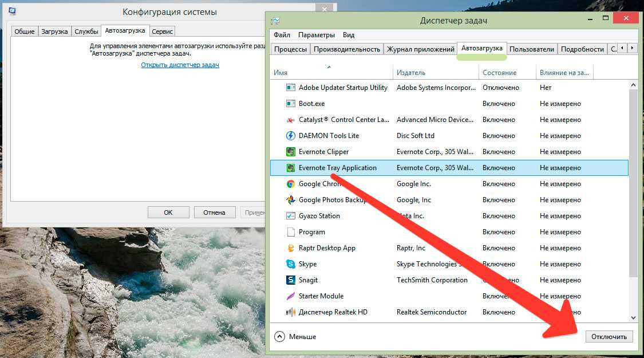This screenshot has width=644, height=358.
Task: Click the Конфигурация системы window icon
Action: pyautogui.click(x=12, y=11)
